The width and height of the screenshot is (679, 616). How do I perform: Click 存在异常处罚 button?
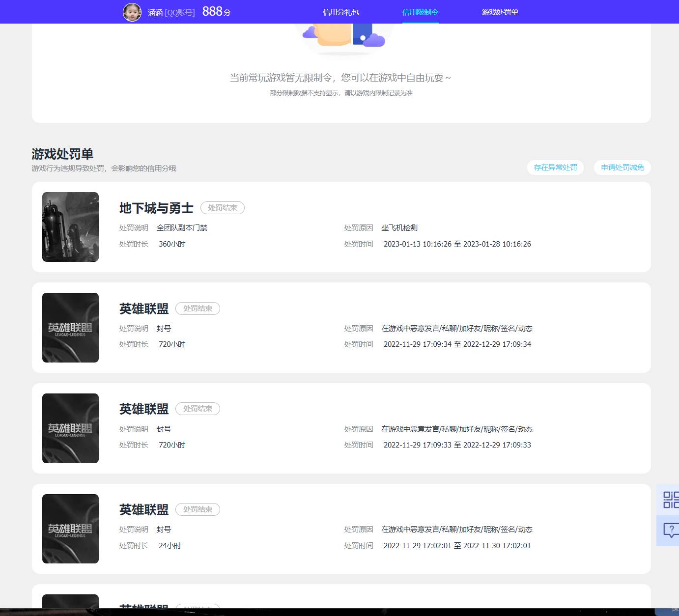555,168
